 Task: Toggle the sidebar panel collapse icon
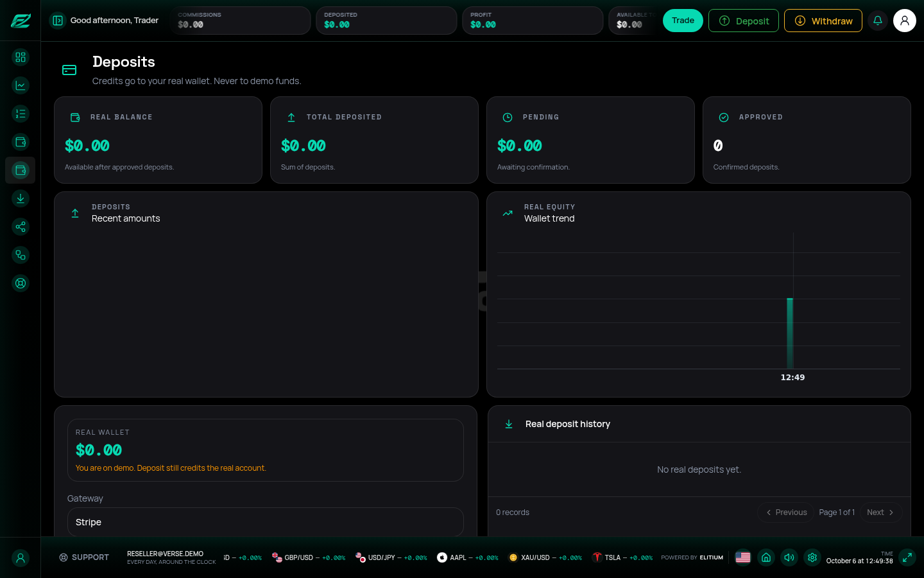(x=58, y=21)
